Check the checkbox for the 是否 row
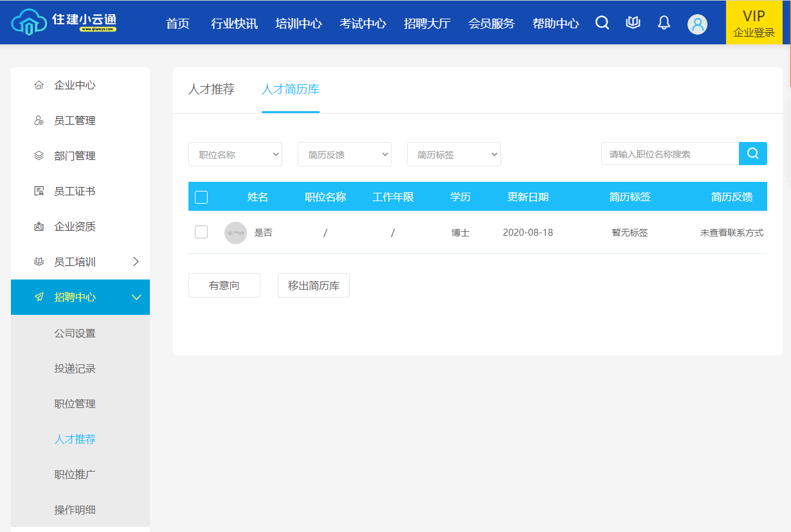The height and width of the screenshot is (532, 791). coord(201,232)
